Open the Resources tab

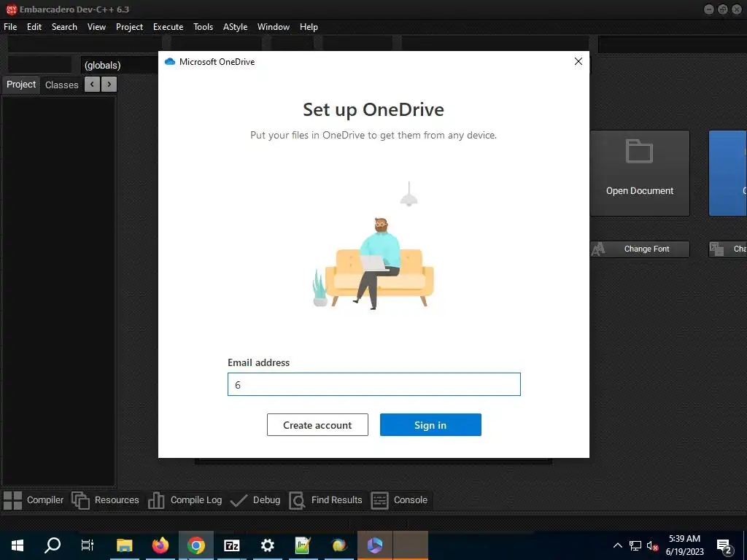(x=105, y=500)
